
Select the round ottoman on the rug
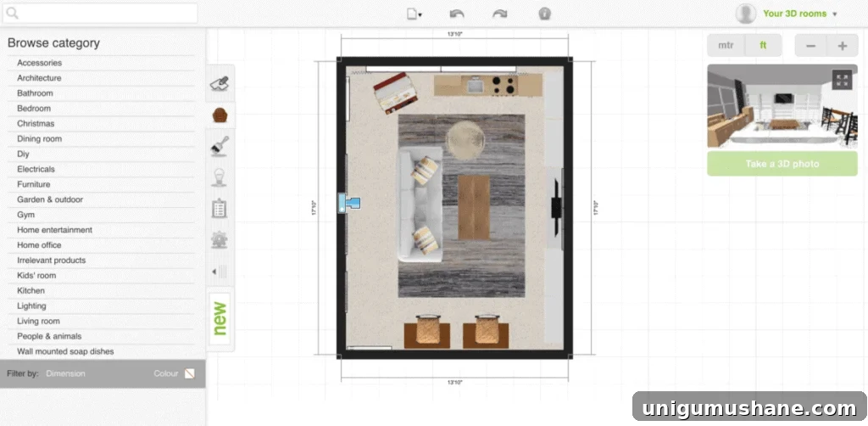[465, 140]
